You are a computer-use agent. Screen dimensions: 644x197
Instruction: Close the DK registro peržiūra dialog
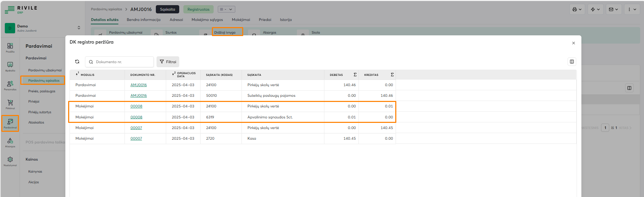[x=573, y=43]
